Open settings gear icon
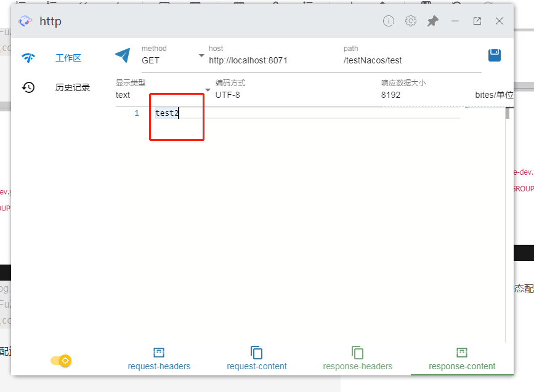The width and height of the screenshot is (534, 392). pyautogui.click(x=411, y=21)
